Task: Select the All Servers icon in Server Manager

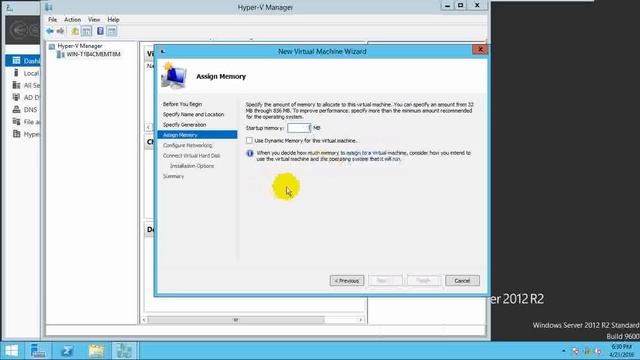Action: (x=16, y=85)
